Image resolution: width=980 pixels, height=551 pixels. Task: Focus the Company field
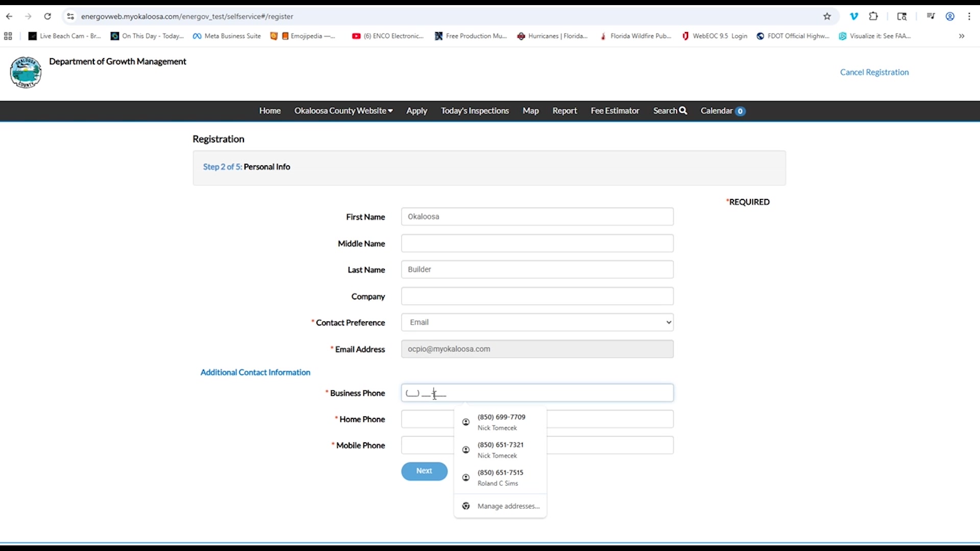[x=537, y=296]
